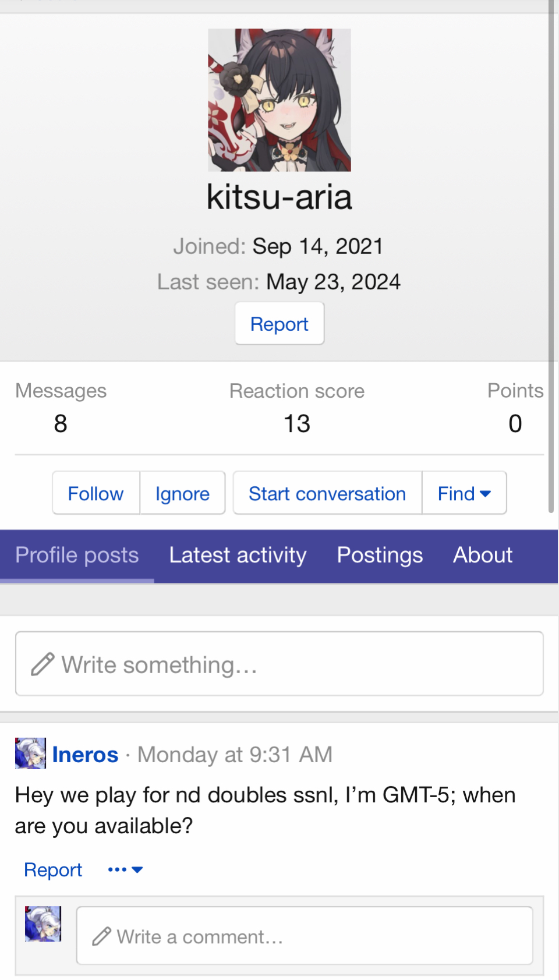This screenshot has width=559, height=980.
Task: Focus the Write a comment field
Action: (x=305, y=936)
